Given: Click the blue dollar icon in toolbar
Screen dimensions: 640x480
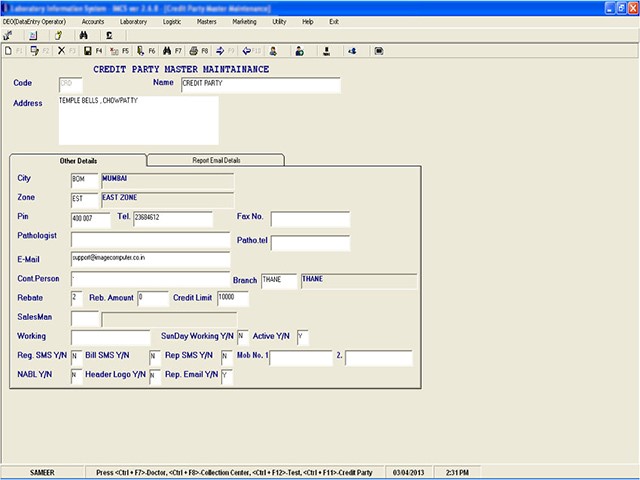Looking at the screenshot, I should click(352, 51).
